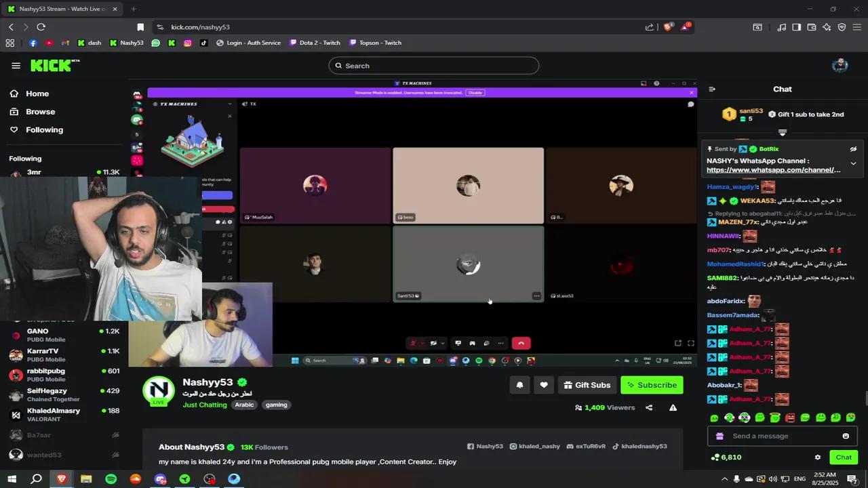Expand the pinned message chevron
The width and height of the screenshot is (868, 488).
click(853, 163)
